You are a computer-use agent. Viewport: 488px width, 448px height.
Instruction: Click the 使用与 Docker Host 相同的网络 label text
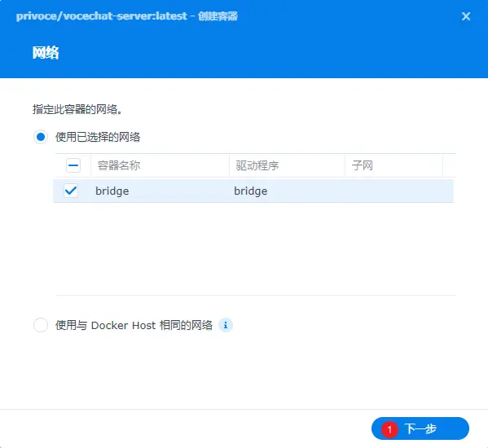[x=134, y=325]
